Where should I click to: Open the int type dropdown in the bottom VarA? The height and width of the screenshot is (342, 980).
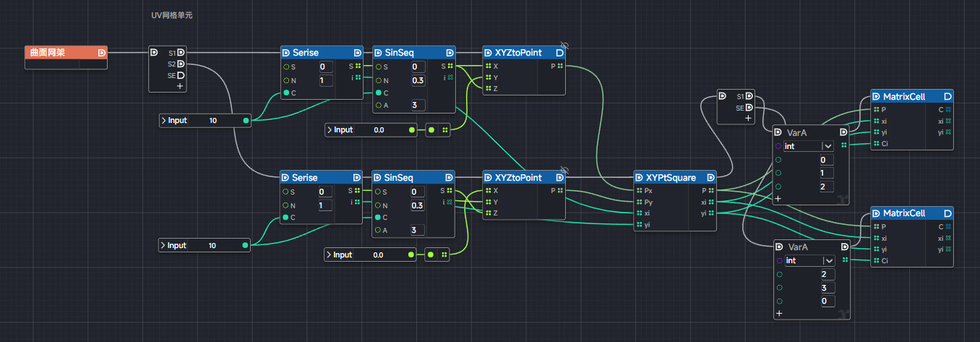[829, 260]
